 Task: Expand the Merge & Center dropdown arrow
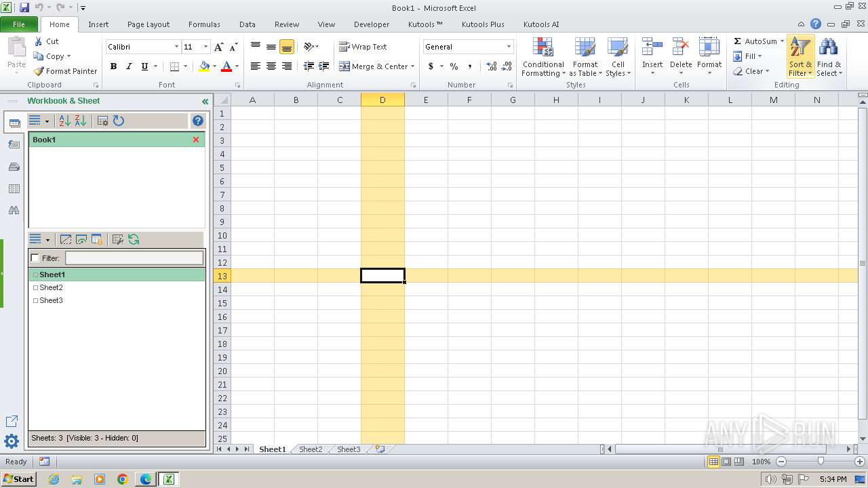[413, 66]
